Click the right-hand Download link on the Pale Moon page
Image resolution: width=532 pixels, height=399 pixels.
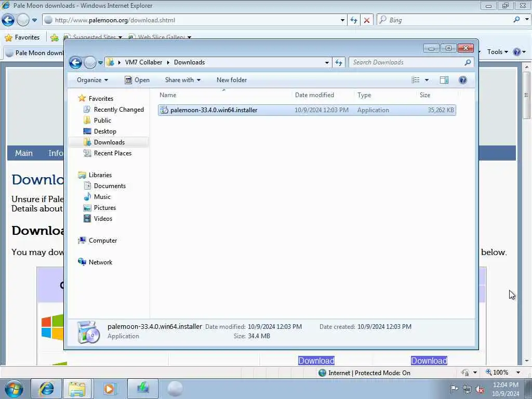[429, 361]
